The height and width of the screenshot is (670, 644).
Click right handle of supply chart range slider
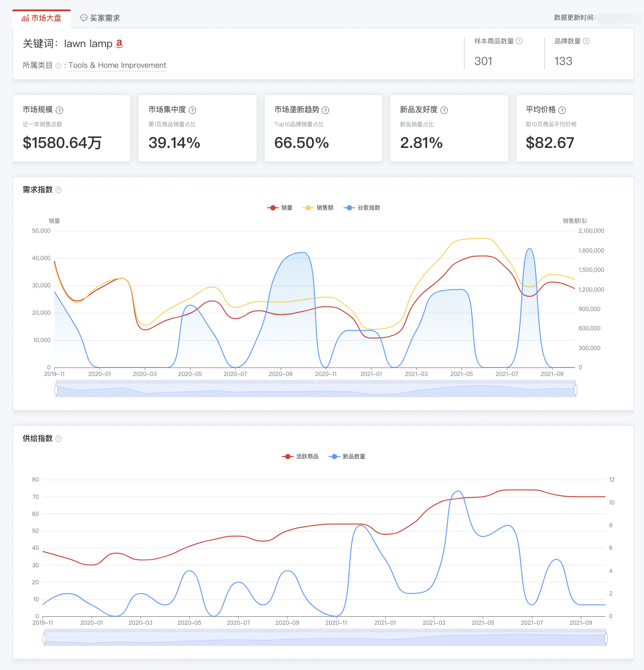pos(606,638)
